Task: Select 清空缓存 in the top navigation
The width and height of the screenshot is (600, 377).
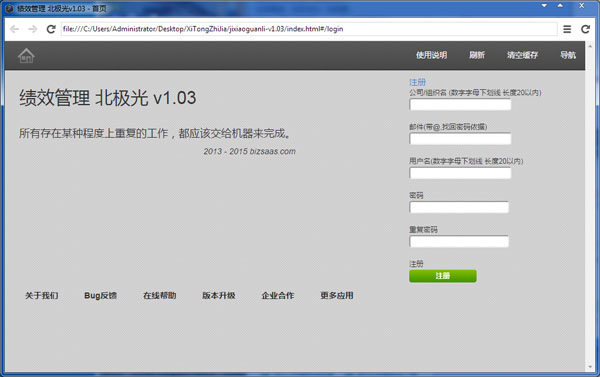Action: pos(522,55)
